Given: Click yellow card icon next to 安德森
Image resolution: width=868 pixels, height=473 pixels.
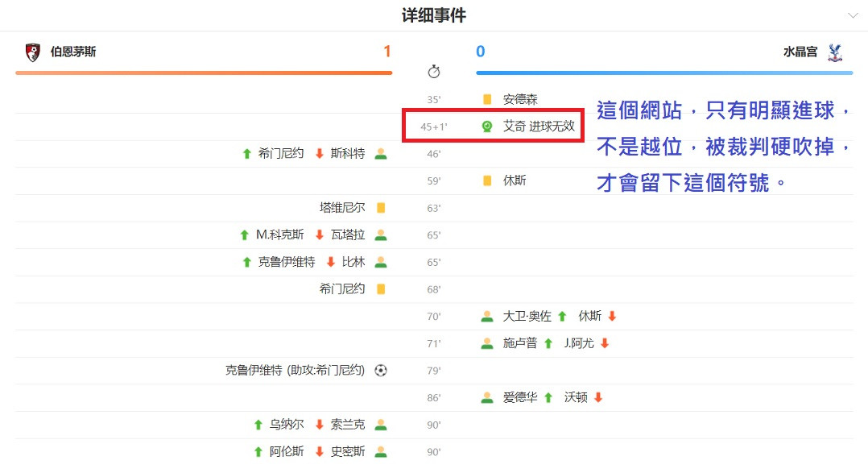Looking at the screenshot, I should pos(487,99).
